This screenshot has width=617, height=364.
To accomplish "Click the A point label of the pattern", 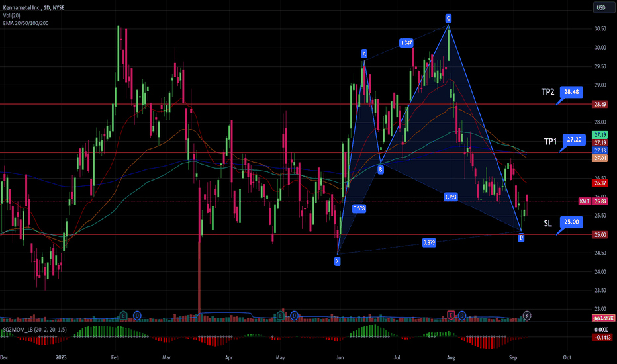I will 364,54.
